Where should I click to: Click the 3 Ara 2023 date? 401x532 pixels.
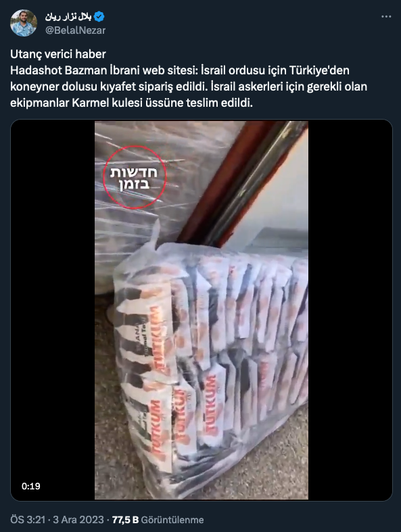click(78, 520)
